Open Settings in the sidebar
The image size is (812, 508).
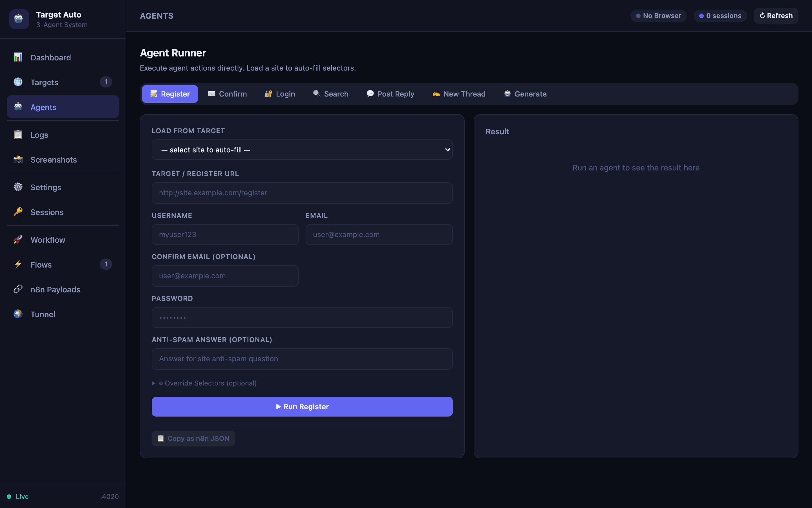[63, 187]
